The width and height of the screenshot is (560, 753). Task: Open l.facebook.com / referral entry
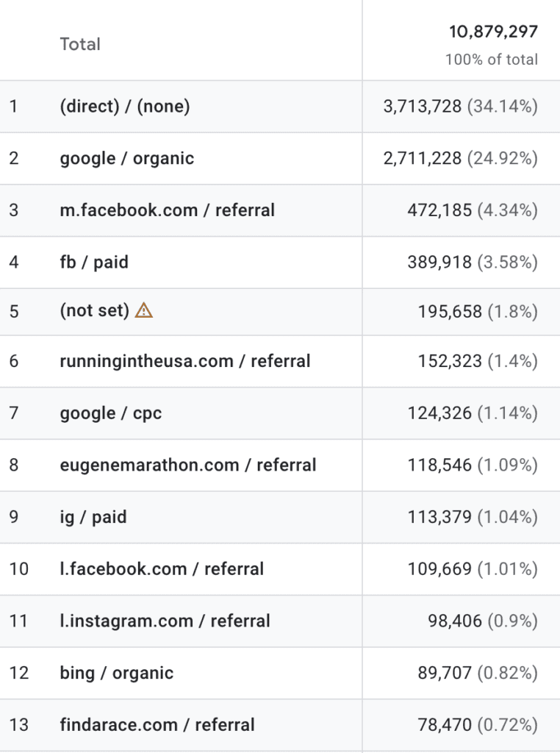(162, 569)
